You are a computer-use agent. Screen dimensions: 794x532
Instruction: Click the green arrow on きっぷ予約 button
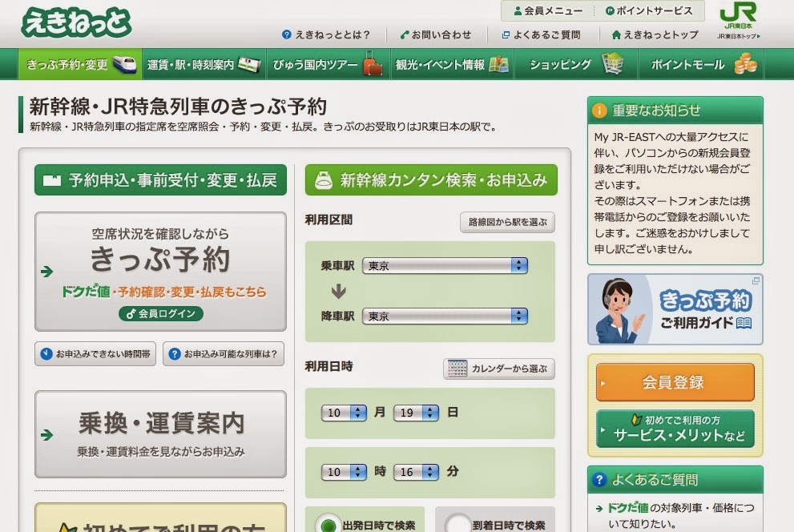pos(46,272)
